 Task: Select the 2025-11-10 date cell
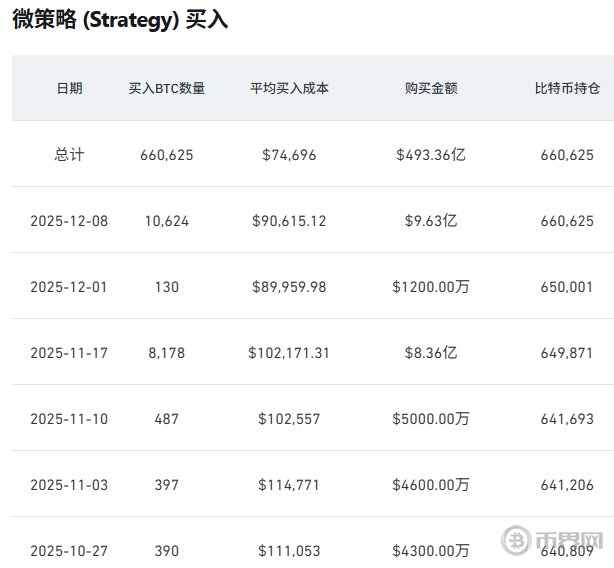(69, 418)
